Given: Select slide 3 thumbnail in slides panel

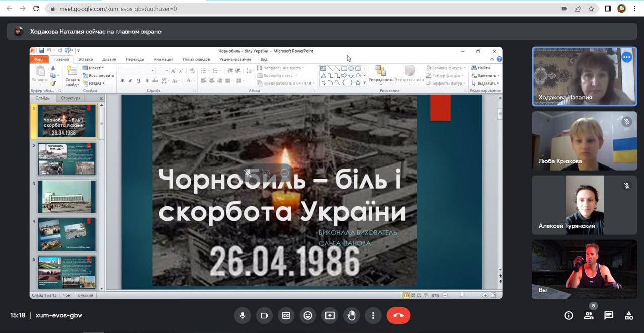Looking at the screenshot, I should click(66, 197).
